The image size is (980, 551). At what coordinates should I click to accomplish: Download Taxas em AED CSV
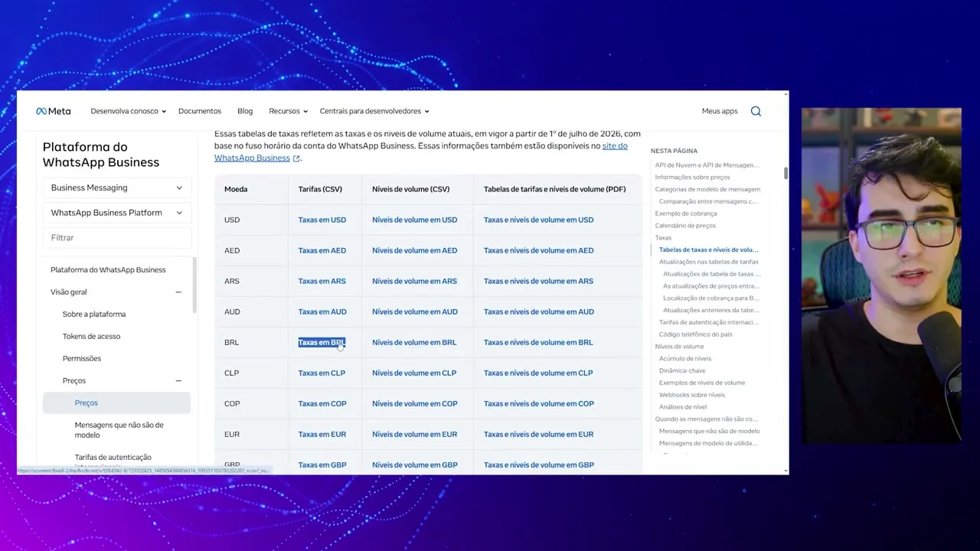click(x=322, y=250)
